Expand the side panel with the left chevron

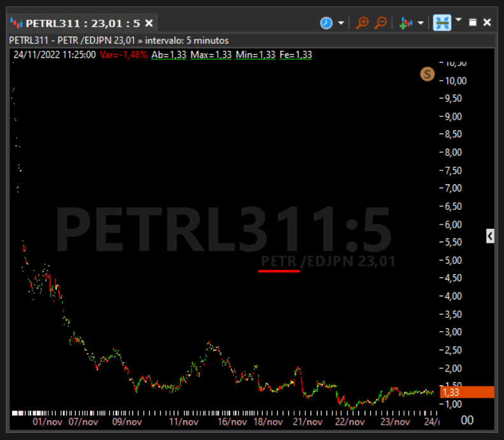(x=490, y=236)
